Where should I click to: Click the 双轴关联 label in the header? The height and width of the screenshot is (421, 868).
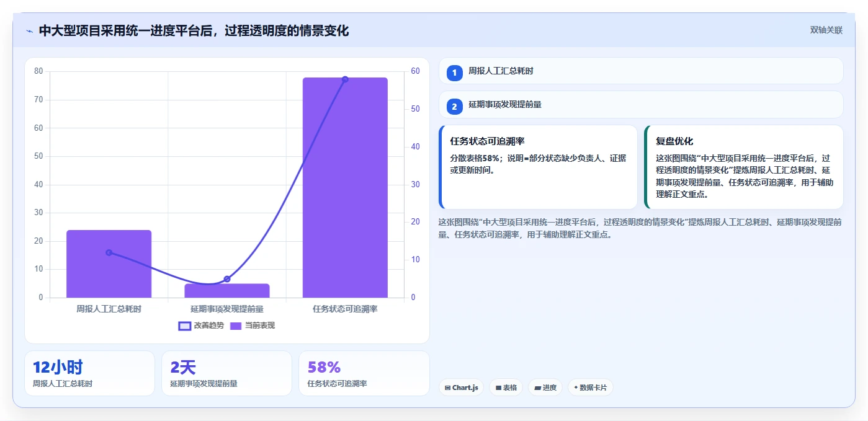[826, 30]
